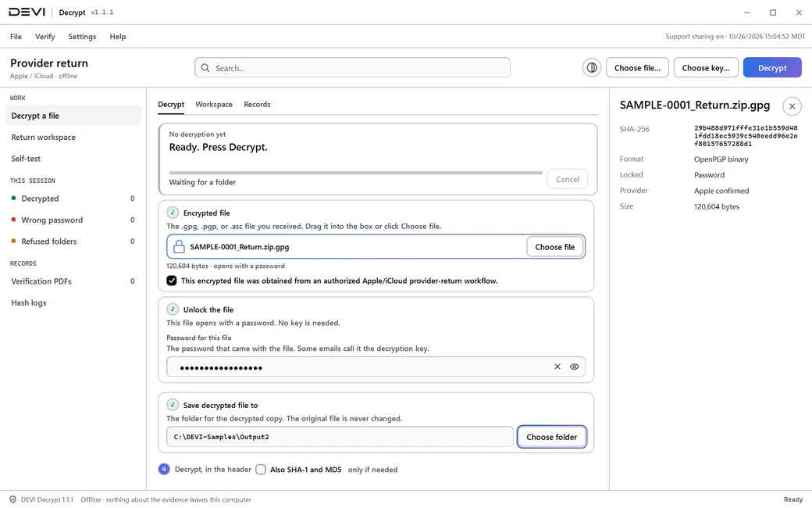Click the DEVI logo in the title bar

point(27,12)
